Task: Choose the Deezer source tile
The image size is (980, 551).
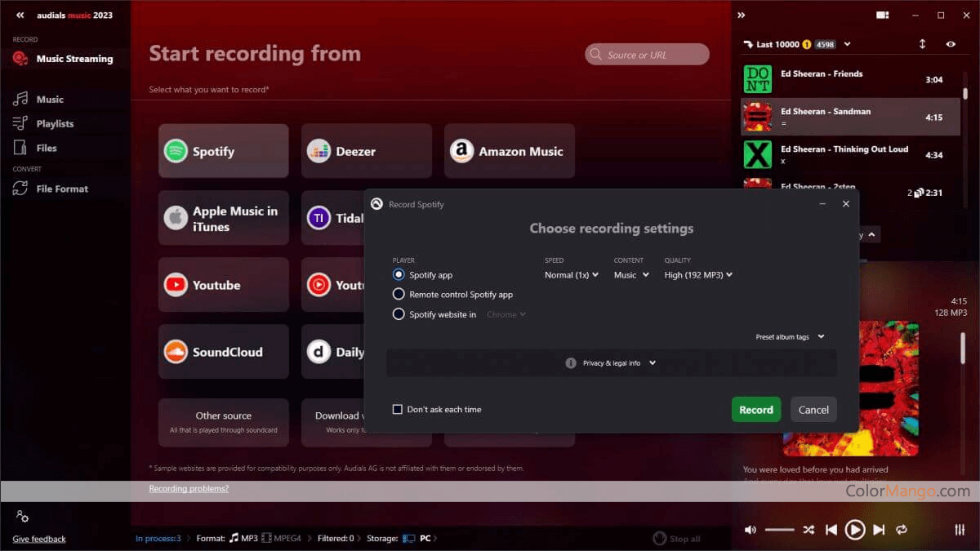Action: click(366, 151)
